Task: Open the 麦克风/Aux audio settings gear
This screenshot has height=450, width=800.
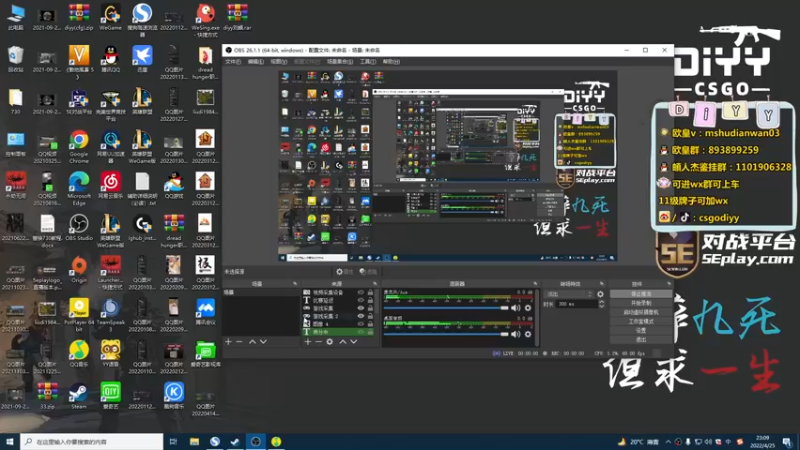Action: click(x=528, y=308)
